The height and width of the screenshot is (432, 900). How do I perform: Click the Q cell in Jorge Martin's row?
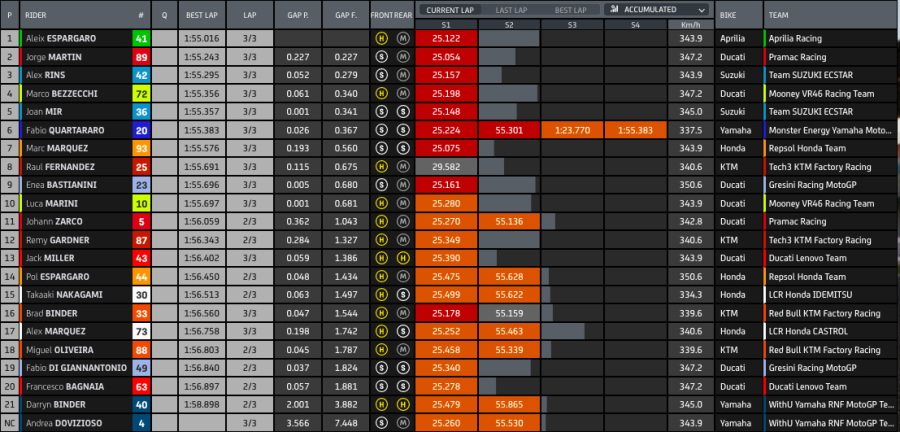(x=165, y=57)
